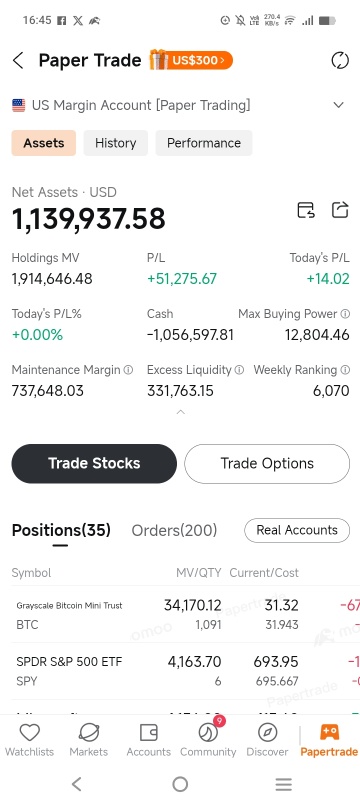The width and height of the screenshot is (360, 804).
Task: Open the Orders(200) tab
Action: coord(174,530)
